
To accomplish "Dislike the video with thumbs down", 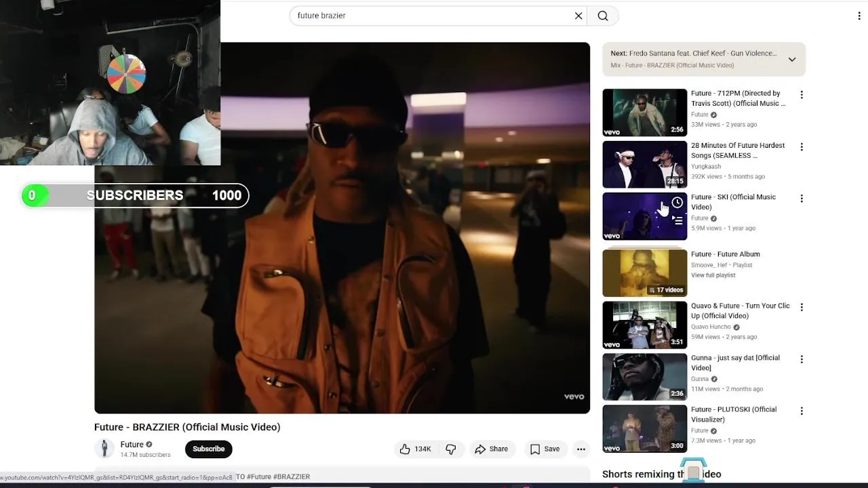I will click(451, 449).
